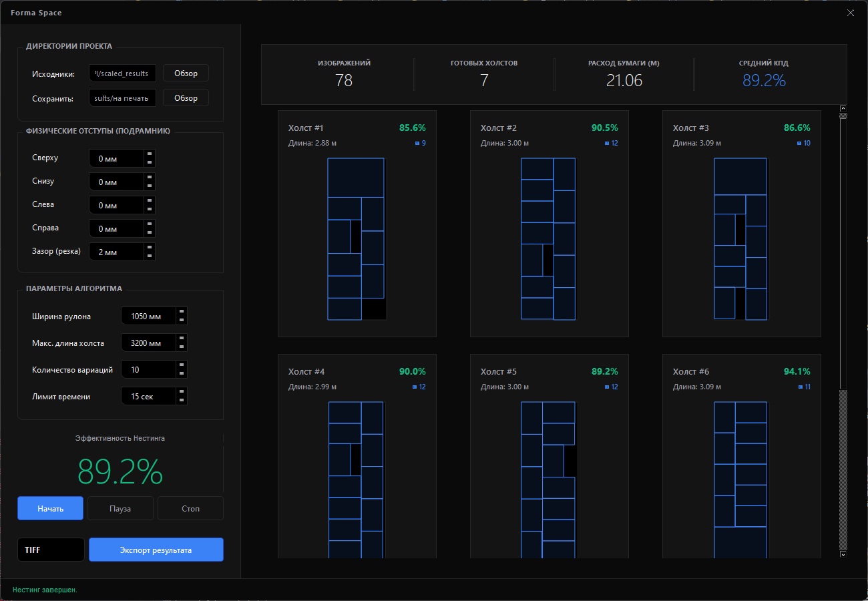Viewport: 868px width, 601px height.
Task: Increase the Сверху margin with the up arrow
Action: point(150,154)
